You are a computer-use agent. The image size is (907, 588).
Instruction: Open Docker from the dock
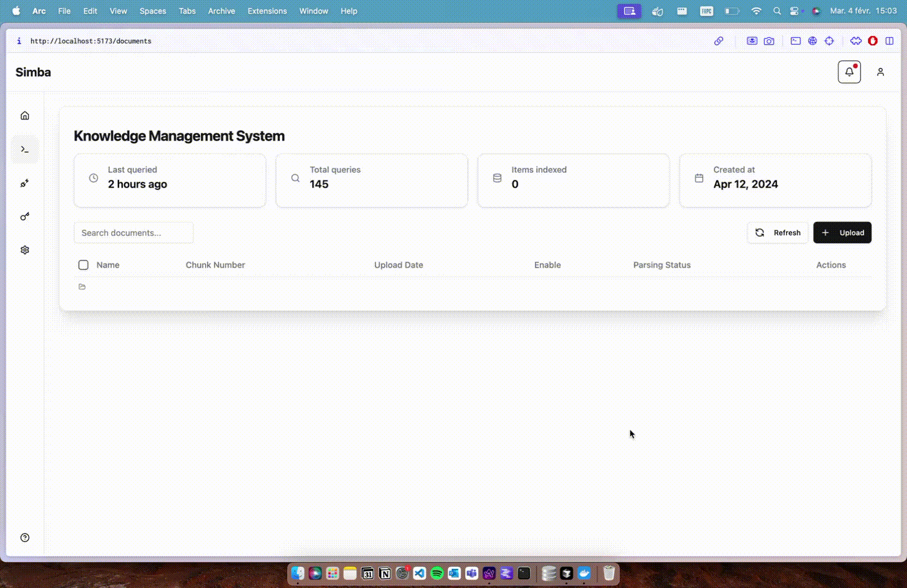584,573
